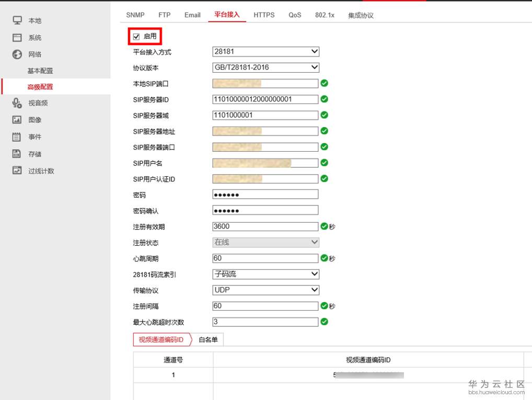Switch to the 白名单 sub-tab

[x=208, y=339]
